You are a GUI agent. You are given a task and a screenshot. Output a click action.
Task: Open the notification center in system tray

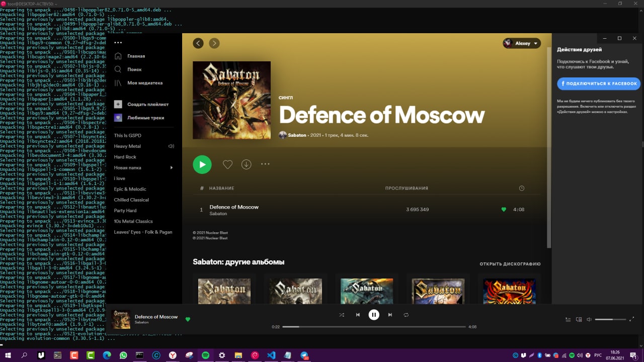pos(633,355)
